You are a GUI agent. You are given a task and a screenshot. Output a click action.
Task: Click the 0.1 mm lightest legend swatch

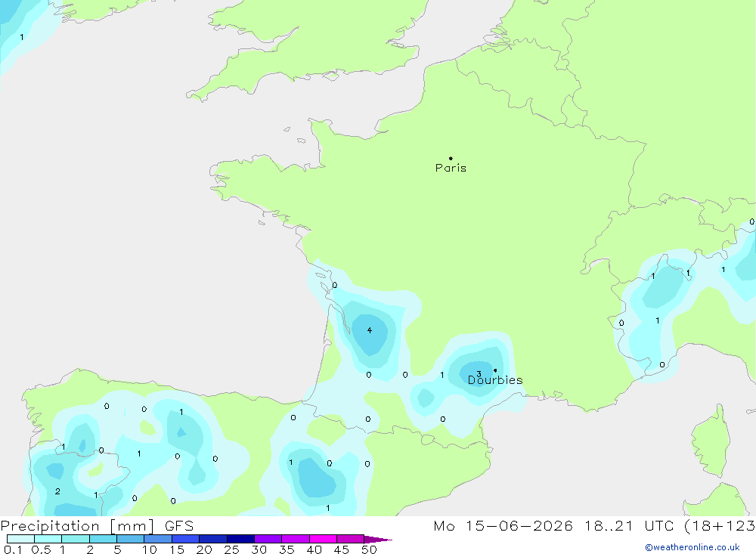(x=20, y=539)
